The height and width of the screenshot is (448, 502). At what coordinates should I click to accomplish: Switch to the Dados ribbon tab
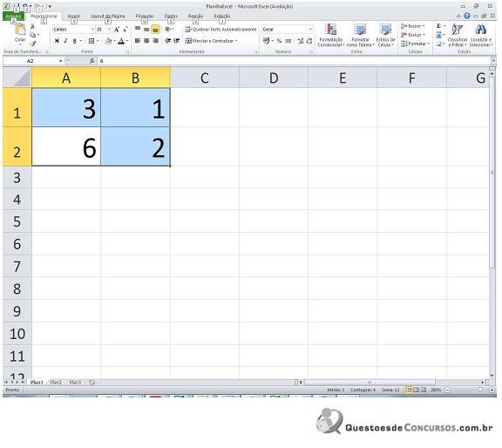171,16
